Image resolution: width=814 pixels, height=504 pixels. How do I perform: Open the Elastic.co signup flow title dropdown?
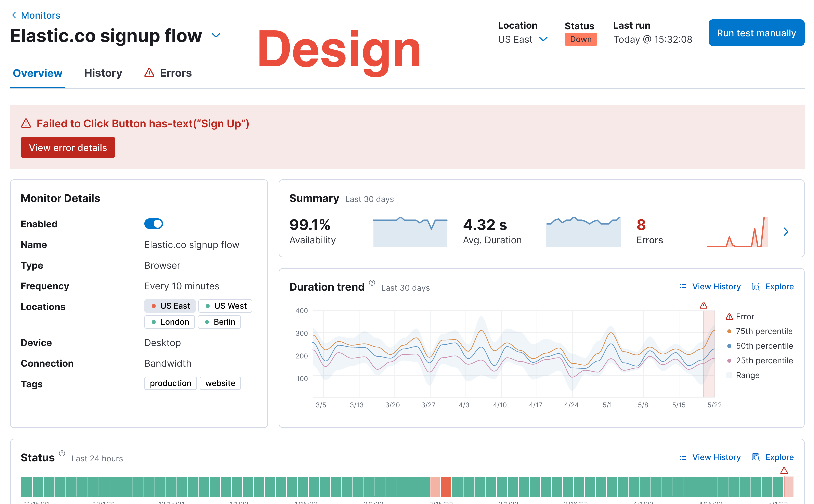pyautogui.click(x=215, y=36)
